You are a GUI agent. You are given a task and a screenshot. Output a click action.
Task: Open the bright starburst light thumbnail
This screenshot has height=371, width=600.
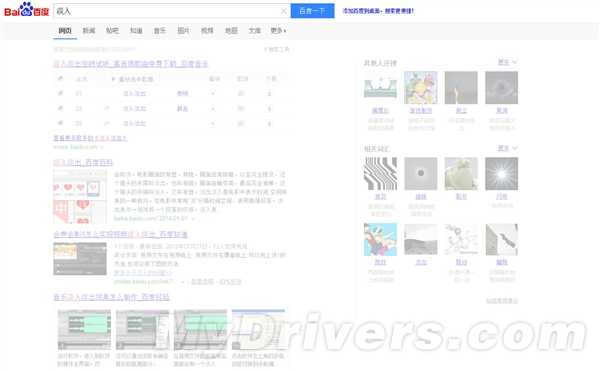pos(501,174)
